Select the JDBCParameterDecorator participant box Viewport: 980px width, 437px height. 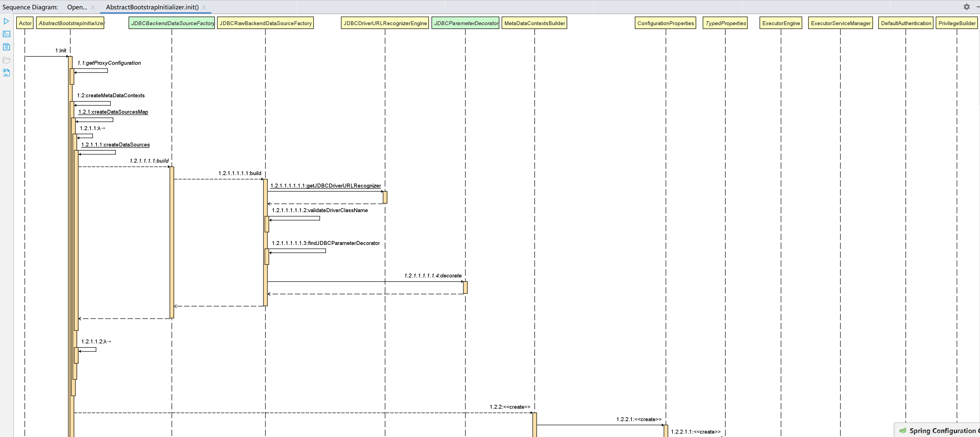click(466, 23)
